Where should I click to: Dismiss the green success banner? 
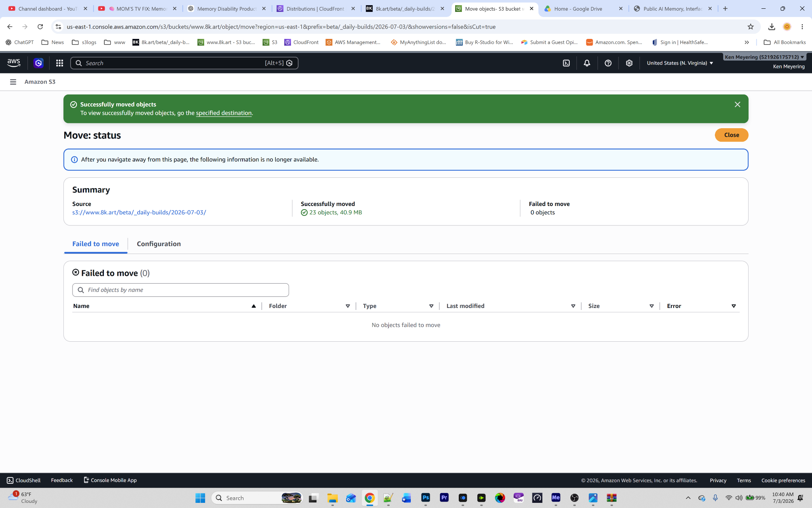click(737, 104)
